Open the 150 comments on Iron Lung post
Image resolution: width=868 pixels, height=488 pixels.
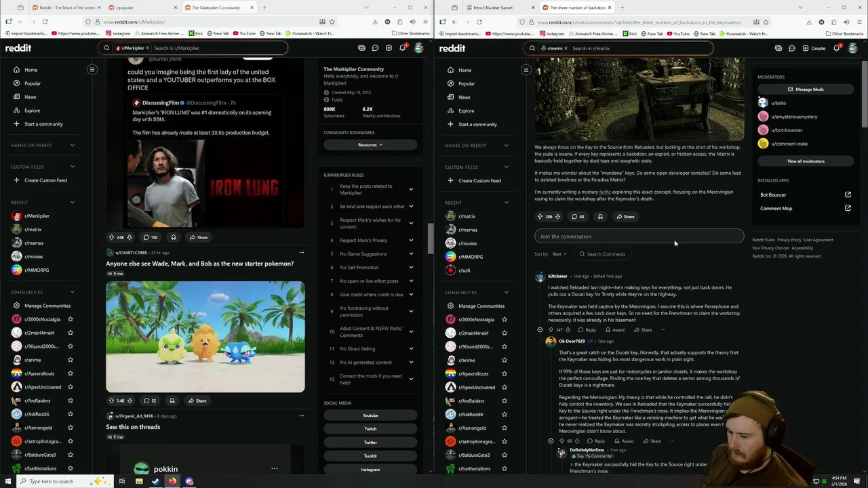pos(150,237)
